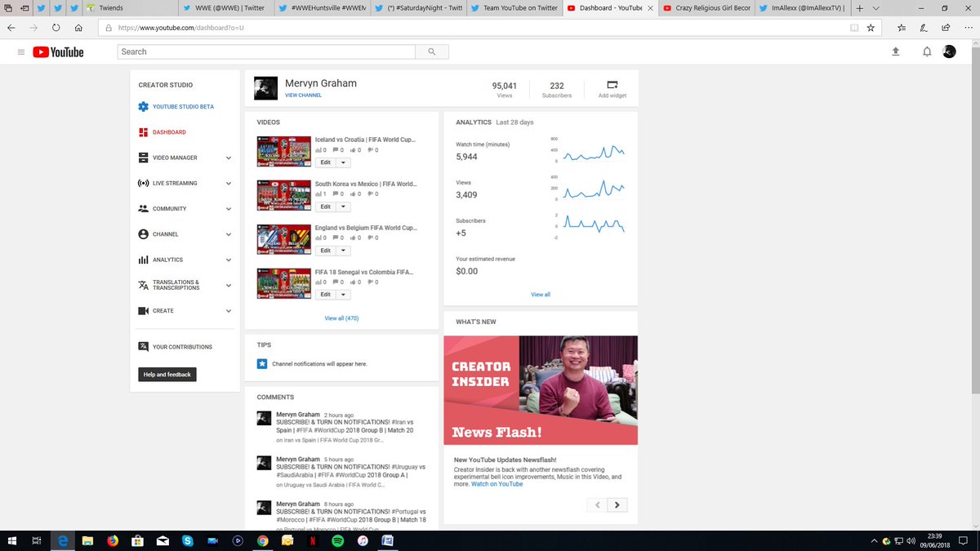Screen dimensions: 980x551
Task: Toggle Edge reading view icon
Action: pyautogui.click(x=854, y=27)
